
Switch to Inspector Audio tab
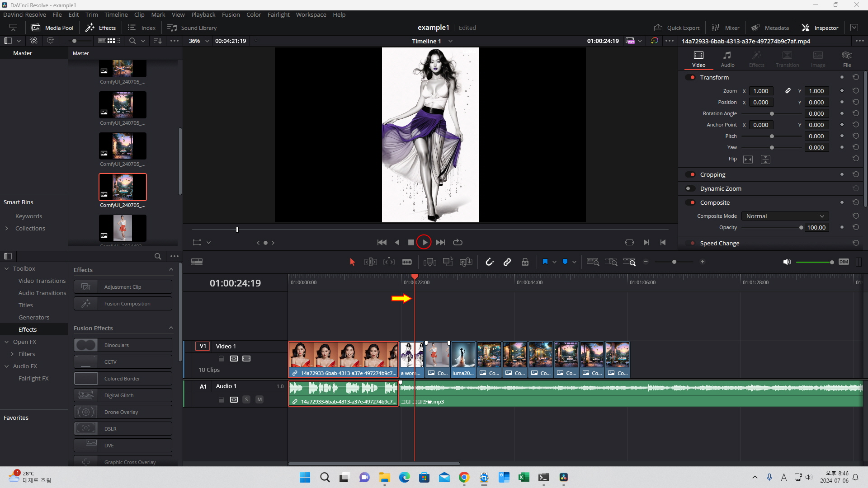click(727, 59)
